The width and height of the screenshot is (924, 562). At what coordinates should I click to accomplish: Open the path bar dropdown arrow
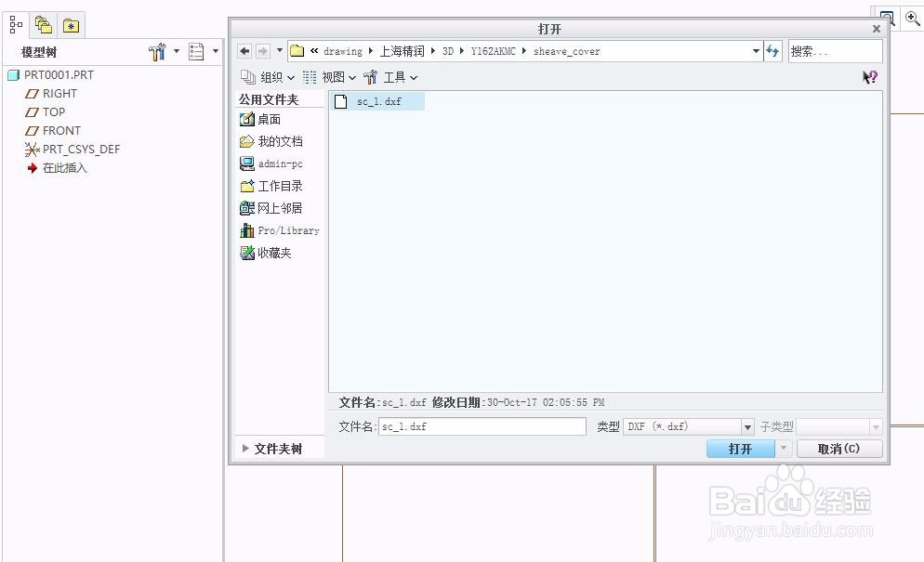pyautogui.click(x=754, y=51)
